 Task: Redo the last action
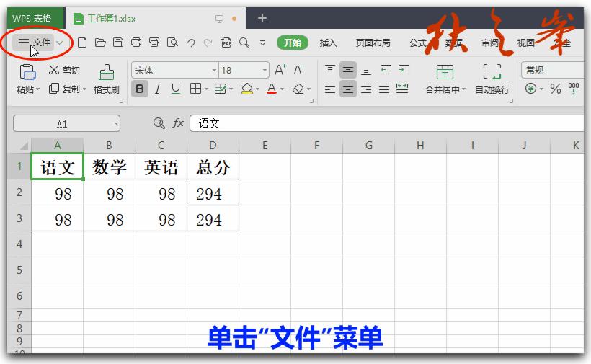coord(208,43)
